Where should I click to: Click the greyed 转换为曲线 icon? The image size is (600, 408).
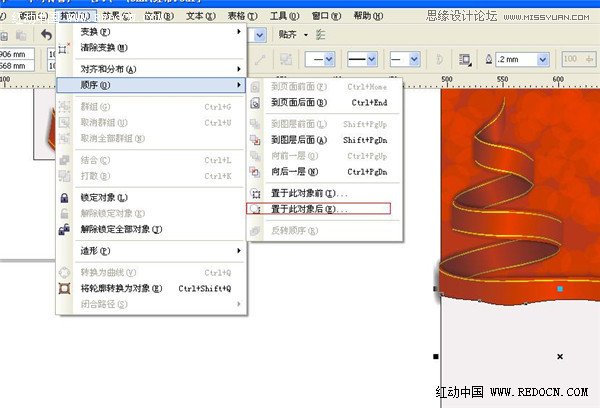coord(64,273)
